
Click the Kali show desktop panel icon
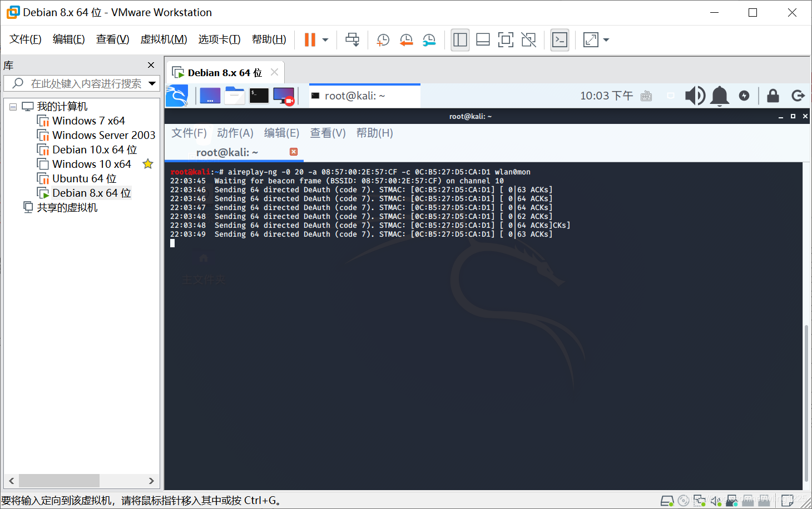210,96
